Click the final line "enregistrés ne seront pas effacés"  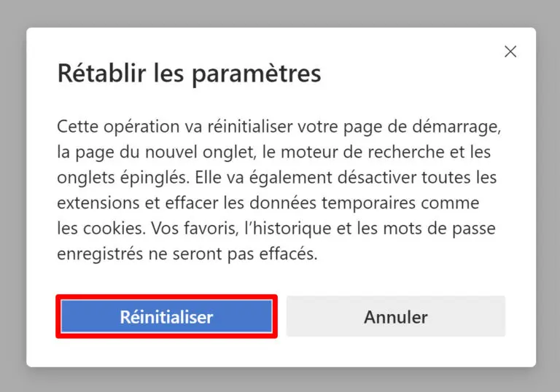click(x=186, y=254)
